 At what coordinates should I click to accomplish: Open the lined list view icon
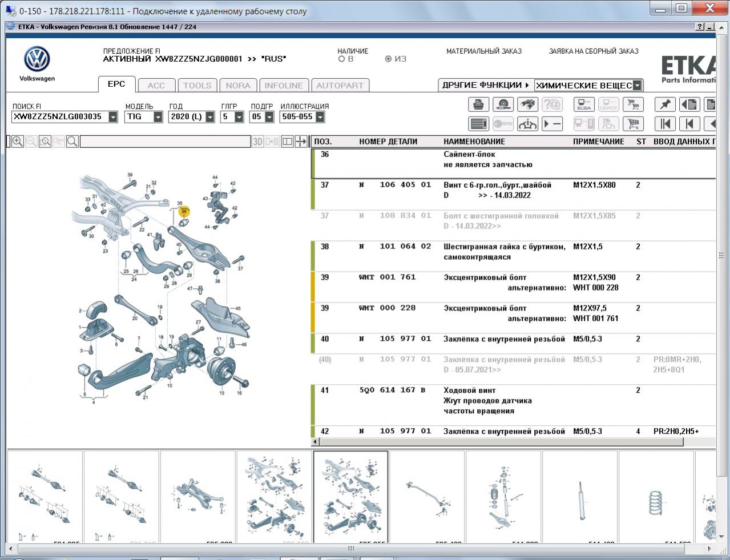click(479, 123)
